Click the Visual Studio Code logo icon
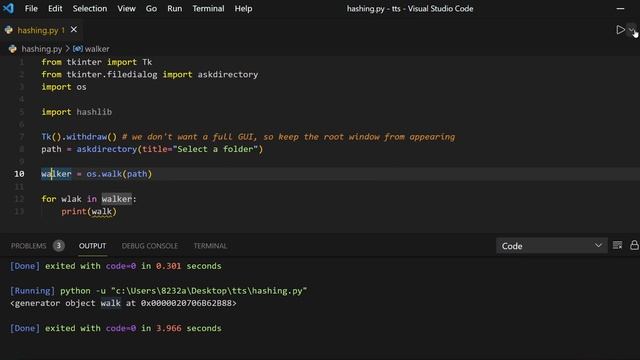Image resolution: width=640 pixels, height=360 pixels. pos(8,8)
